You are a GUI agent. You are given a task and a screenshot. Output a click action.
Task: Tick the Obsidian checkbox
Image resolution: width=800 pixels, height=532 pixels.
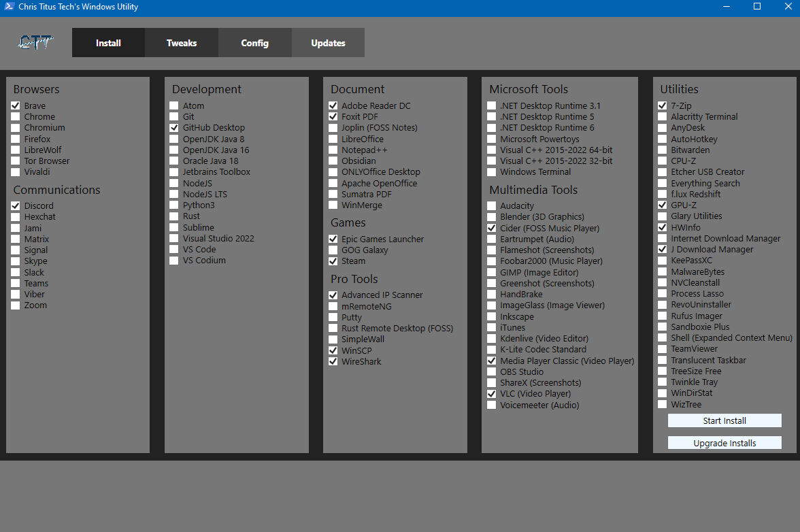(x=333, y=161)
